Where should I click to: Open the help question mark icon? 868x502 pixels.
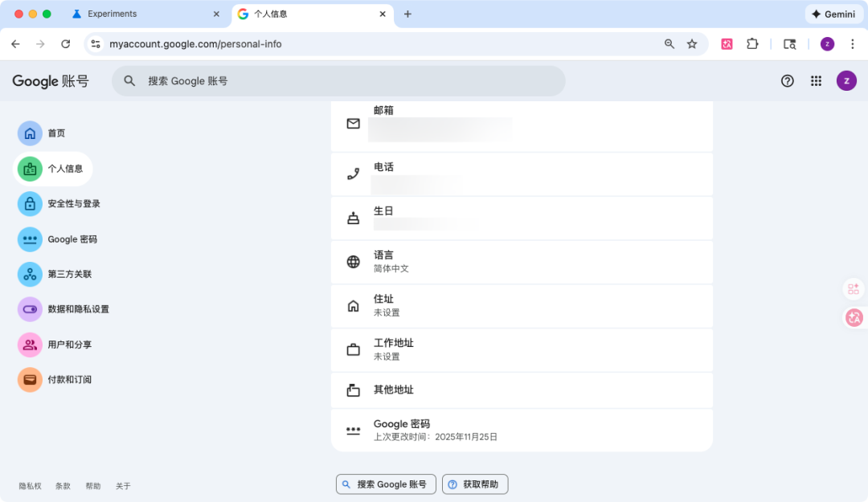point(787,81)
